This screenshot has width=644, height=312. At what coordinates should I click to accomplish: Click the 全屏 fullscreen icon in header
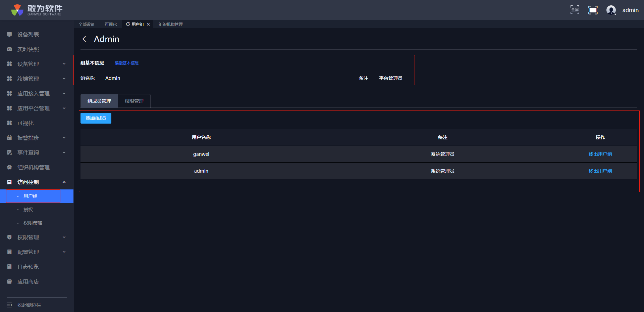[x=575, y=10]
